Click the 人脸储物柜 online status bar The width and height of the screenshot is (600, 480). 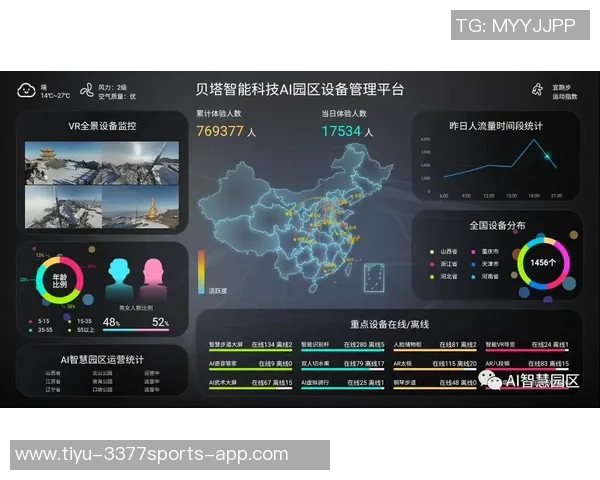[435, 350]
